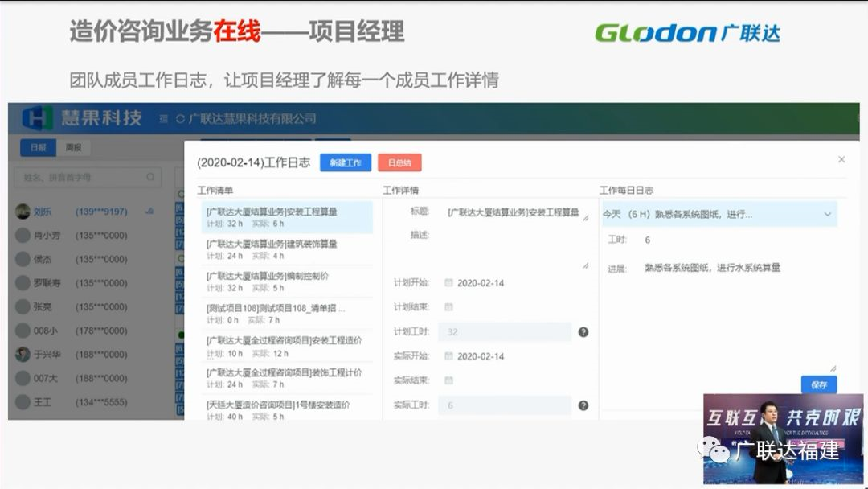The width and height of the screenshot is (868, 489).
Task: Open the 实际结束 calendar icon
Action: [x=448, y=380]
